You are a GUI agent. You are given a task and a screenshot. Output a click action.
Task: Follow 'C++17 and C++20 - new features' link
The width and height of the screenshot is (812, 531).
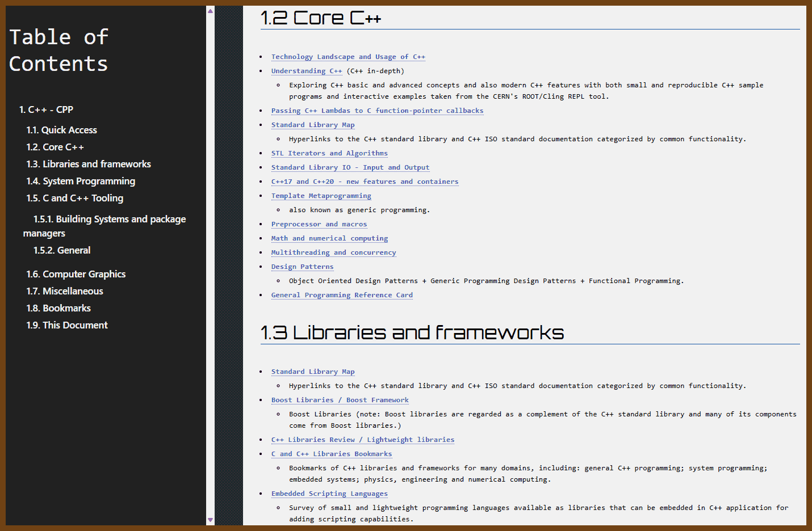click(x=365, y=182)
